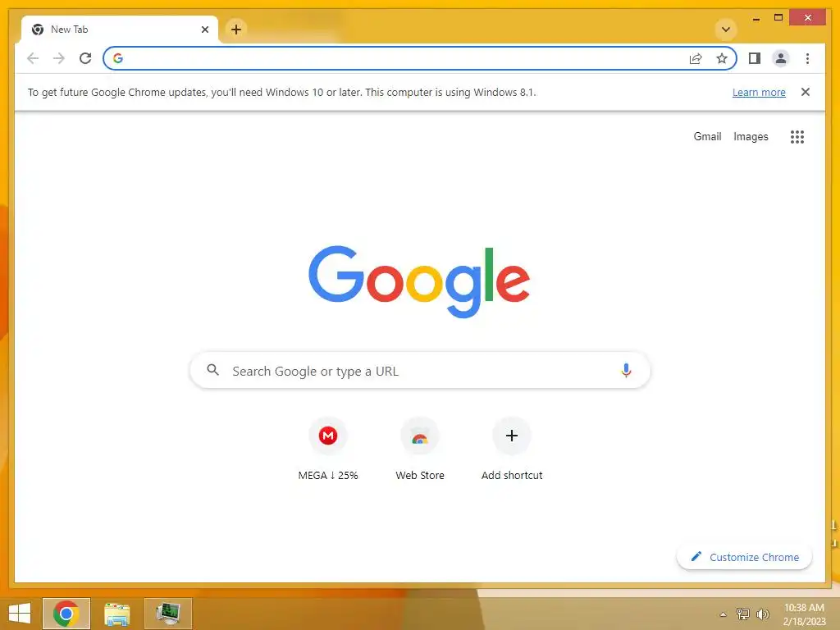Focus the Search Google or type a URL box
The height and width of the screenshot is (630, 840).
[x=420, y=371]
